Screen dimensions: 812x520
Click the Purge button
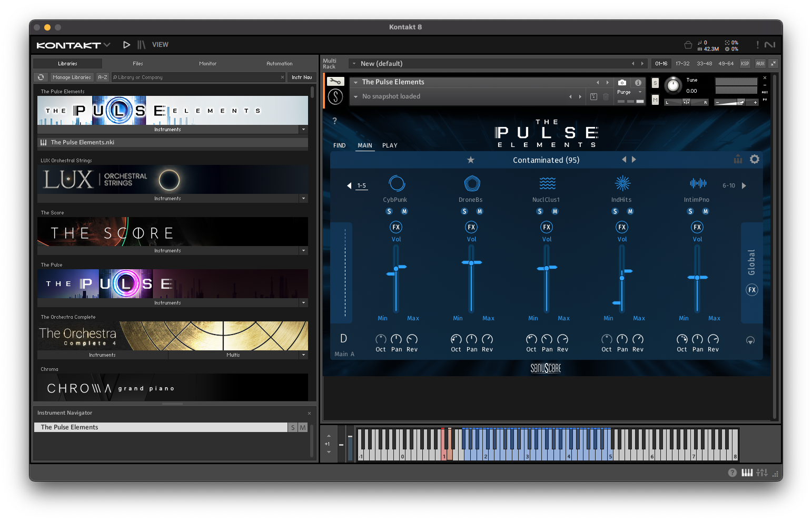click(624, 92)
